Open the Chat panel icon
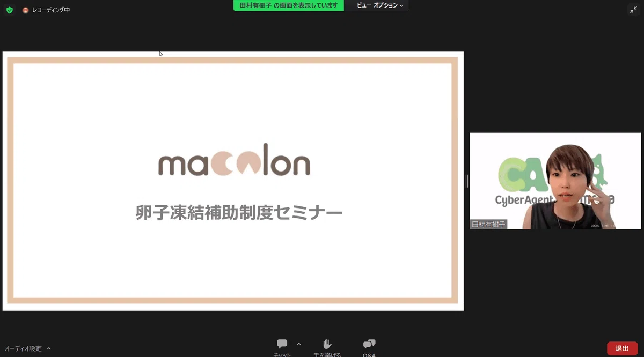The width and height of the screenshot is (644, 357). (282, 344)
